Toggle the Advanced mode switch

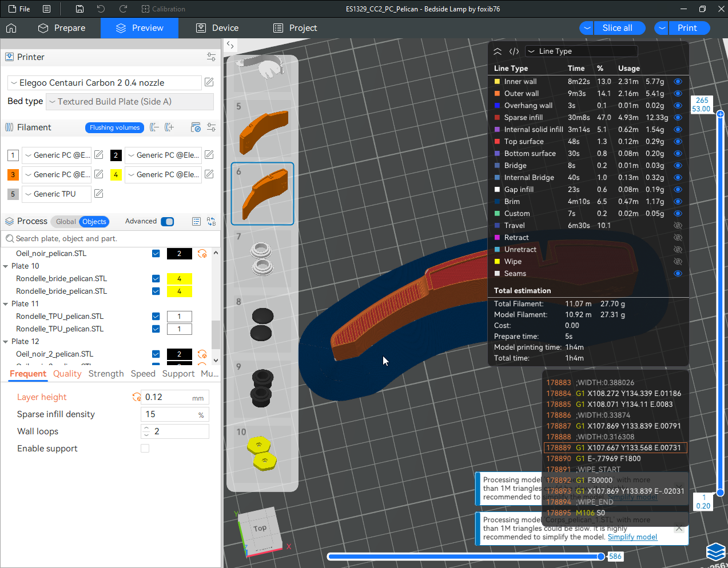point(168,222)
